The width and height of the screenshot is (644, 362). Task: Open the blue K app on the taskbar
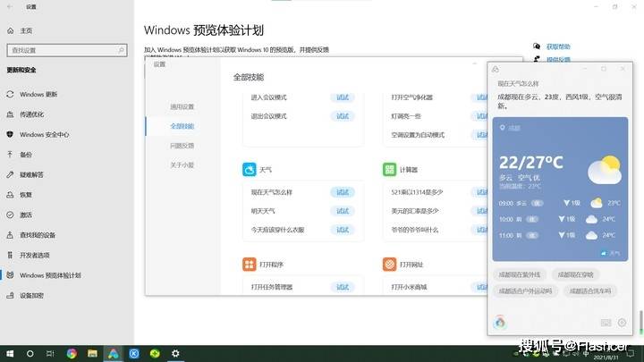point(134,353)
